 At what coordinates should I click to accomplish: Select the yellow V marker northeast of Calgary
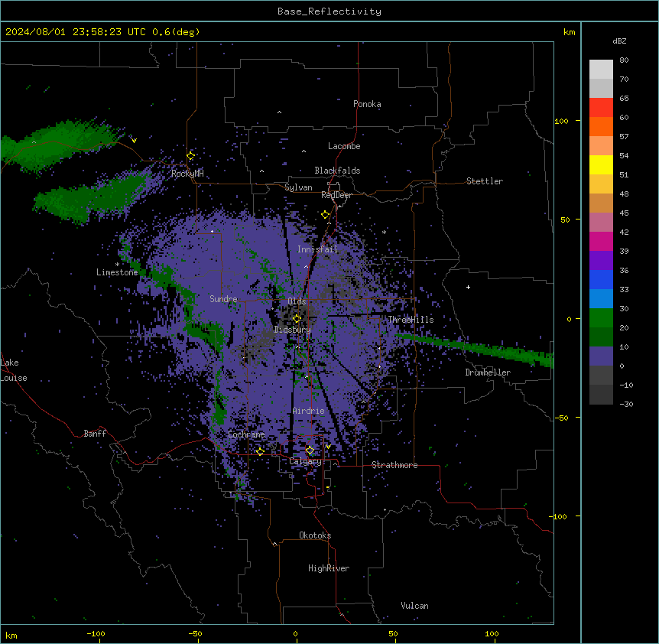(x=328, y=447)
